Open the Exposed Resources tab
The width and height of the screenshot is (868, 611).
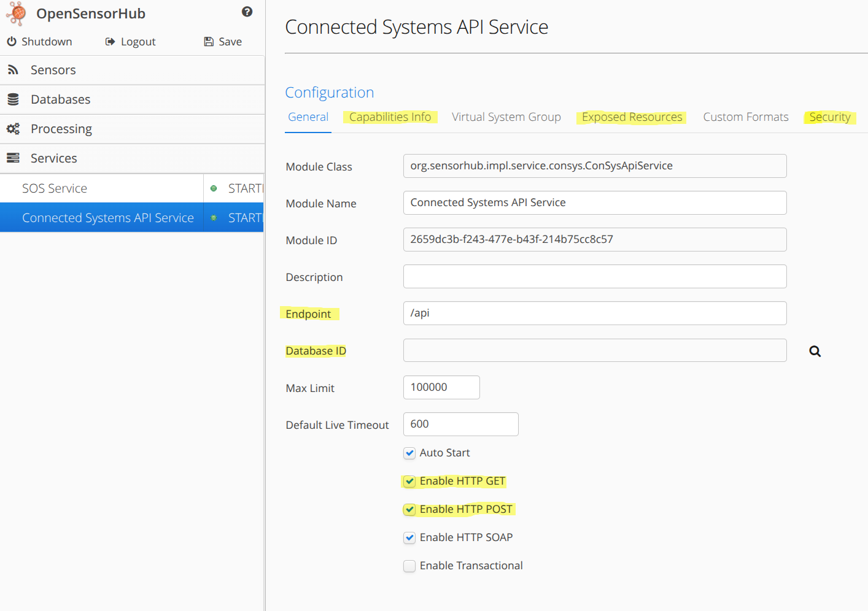coord(631,117)
